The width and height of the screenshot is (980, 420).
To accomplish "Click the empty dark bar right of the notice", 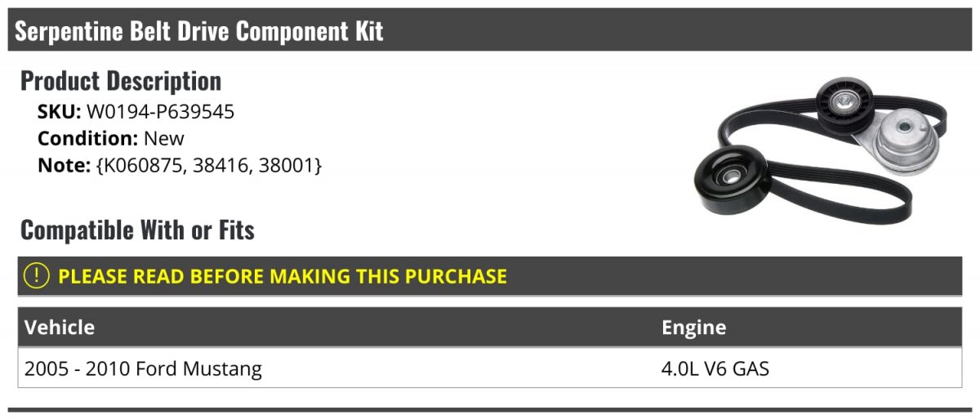I will point(735,276).
